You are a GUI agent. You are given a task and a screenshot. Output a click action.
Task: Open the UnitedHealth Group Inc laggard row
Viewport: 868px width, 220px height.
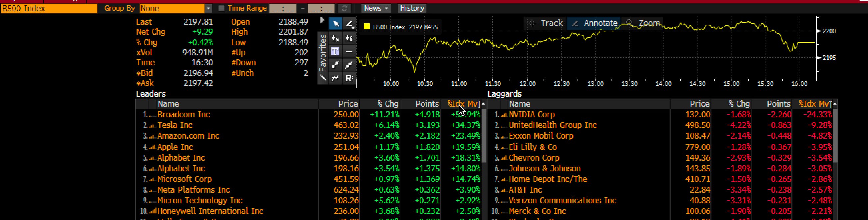point(660,126)
